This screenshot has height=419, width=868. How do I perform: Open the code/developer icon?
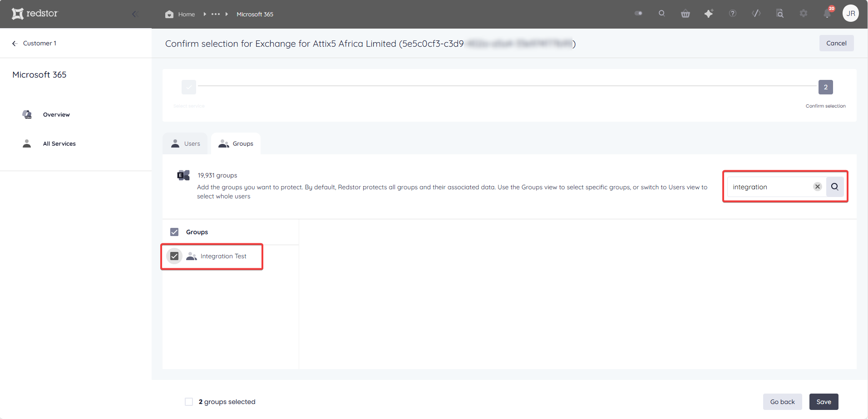click(756, 14)
